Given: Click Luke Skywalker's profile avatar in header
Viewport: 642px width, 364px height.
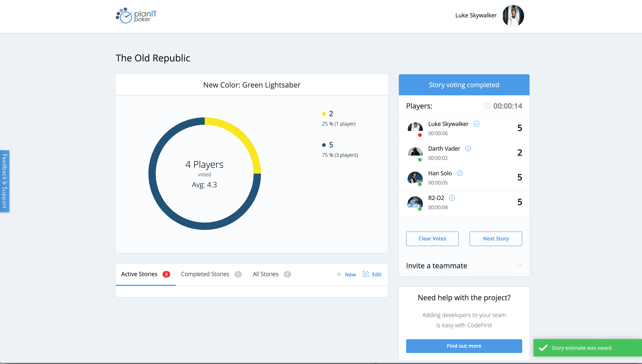Looking at the screenshot, I should tap(513, 16).
